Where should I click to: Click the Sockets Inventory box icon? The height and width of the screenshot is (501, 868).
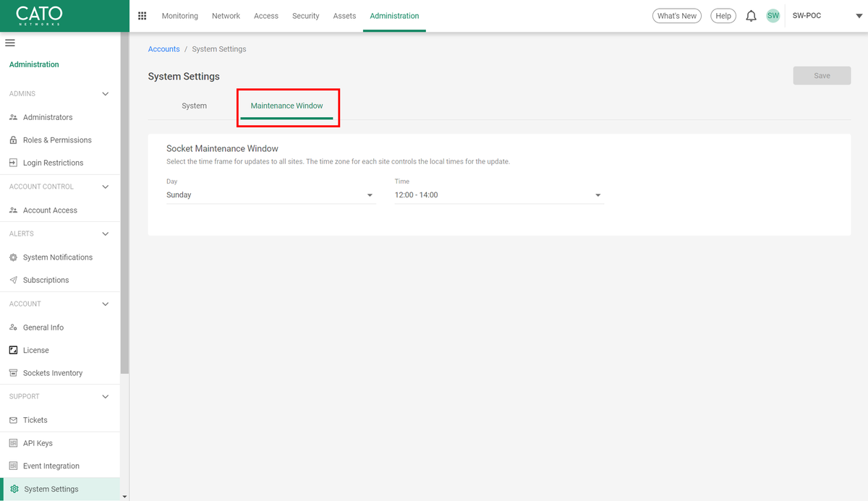(13, 373)
